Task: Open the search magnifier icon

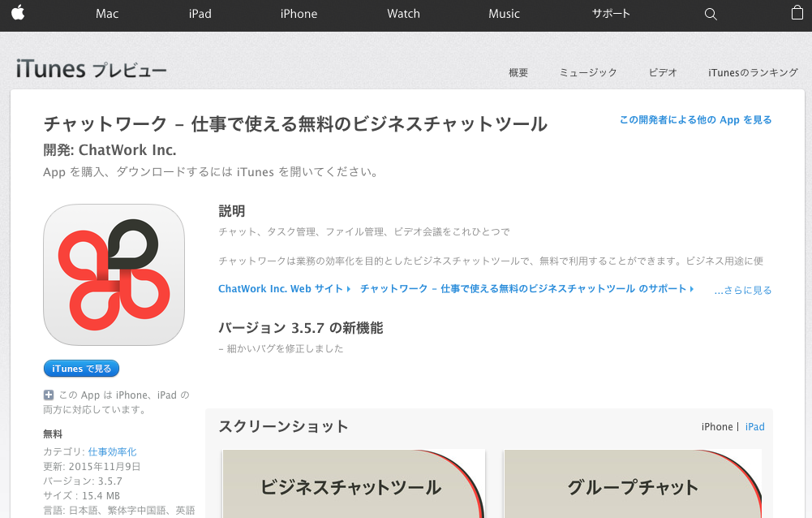Action: [711, 14]
